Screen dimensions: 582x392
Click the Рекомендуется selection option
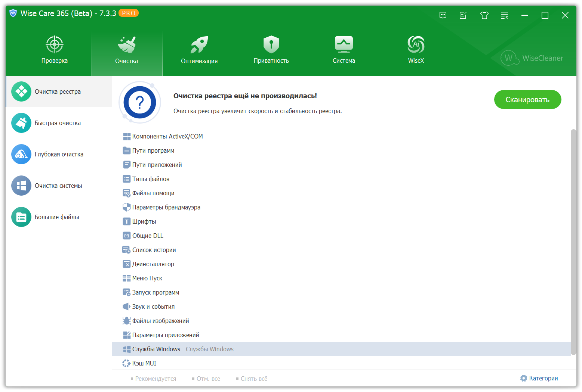click(155, 379)
